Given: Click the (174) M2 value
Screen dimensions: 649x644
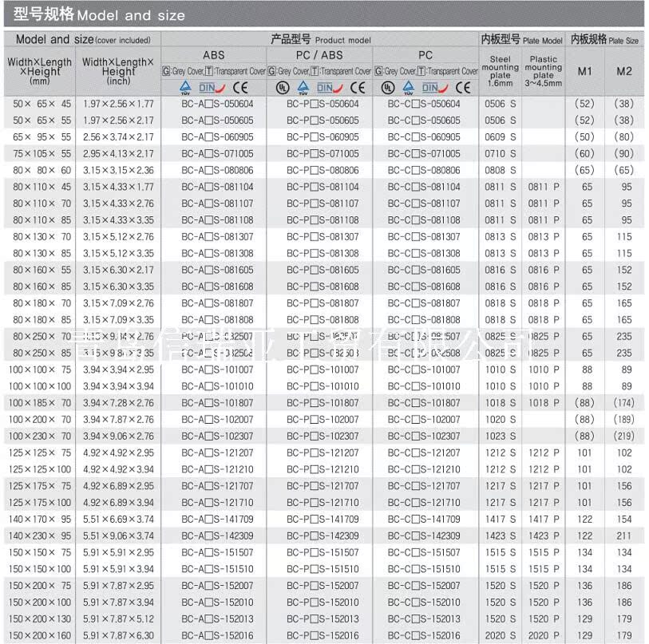Looking at the screenshot, I should [x=624, y=403].
